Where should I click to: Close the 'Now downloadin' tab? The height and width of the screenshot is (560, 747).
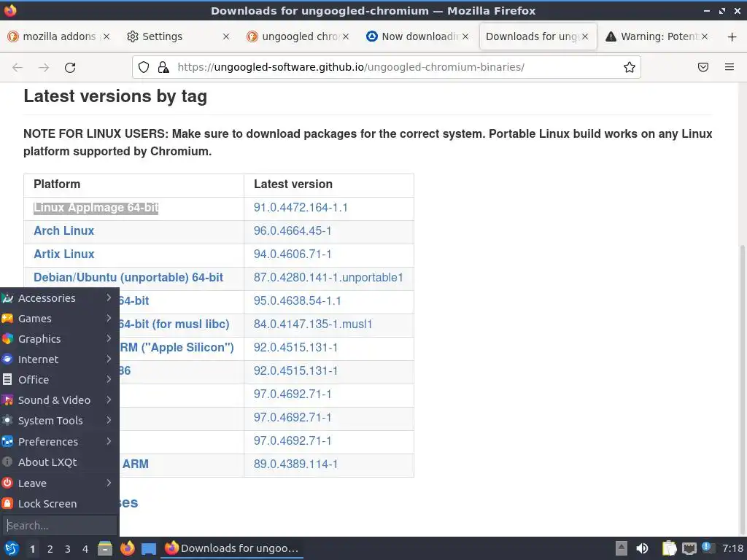(465, 36)
